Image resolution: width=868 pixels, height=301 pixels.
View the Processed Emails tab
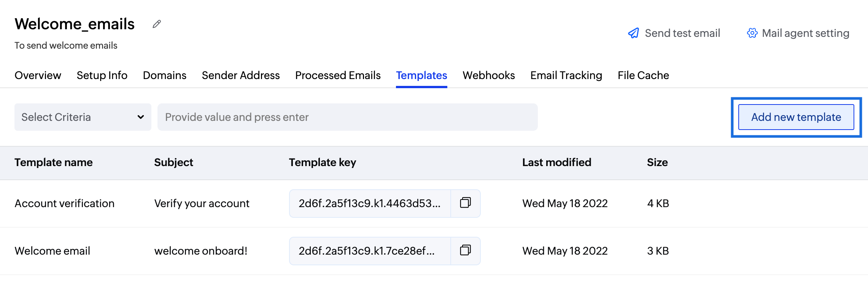[338, 75]
